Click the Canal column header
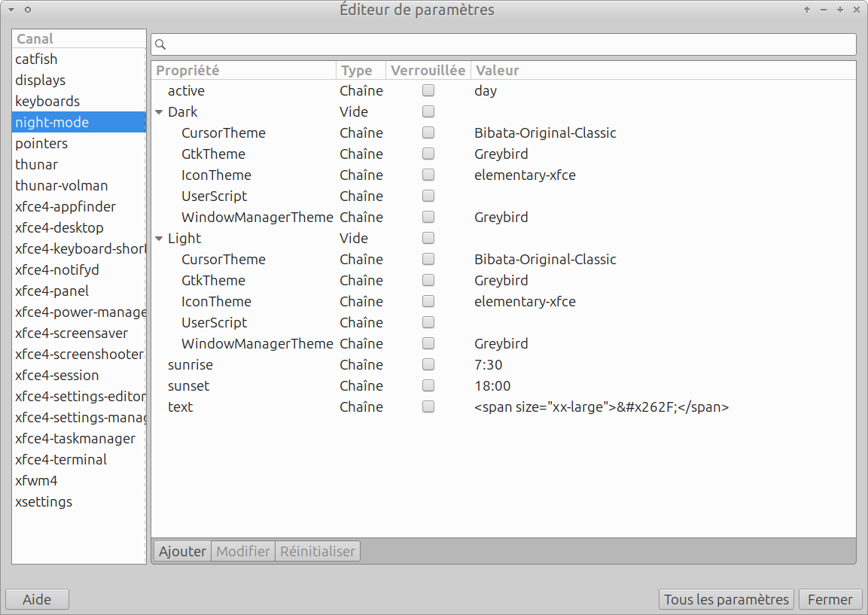This screenshot has width=868, height=615. (x=78, y=38)
